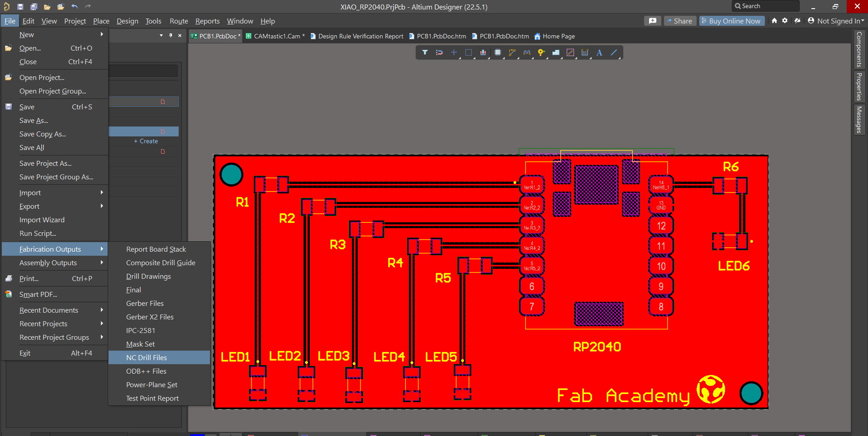The height and width of the screenshot is (436, 868).
Task: Click Run Script... in File menu
Action: [x=55, y=233]
